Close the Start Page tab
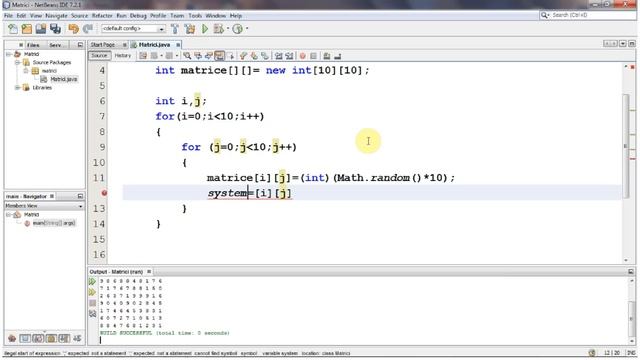 click(125, 44)
